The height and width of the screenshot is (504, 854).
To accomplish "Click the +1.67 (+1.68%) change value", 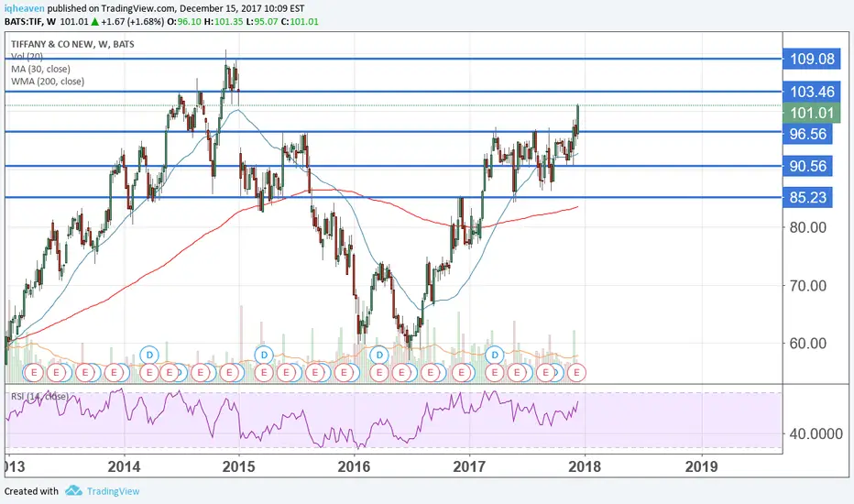I will pyautogui.click(x=132, y=22).
